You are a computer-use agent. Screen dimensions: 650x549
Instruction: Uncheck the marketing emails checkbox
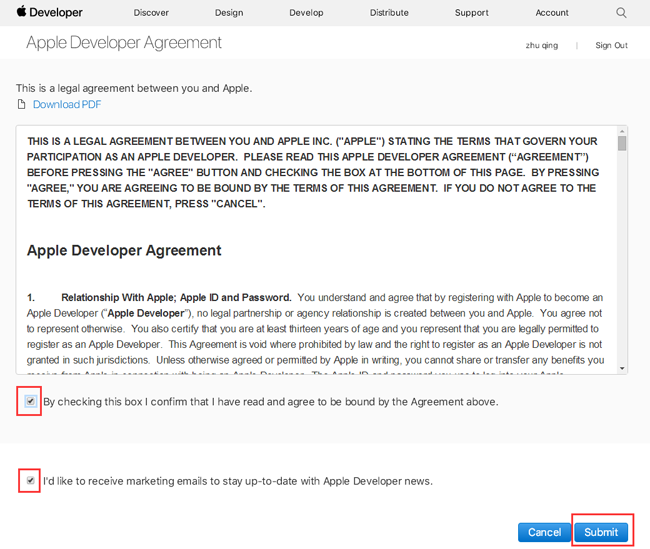point(30,481)
